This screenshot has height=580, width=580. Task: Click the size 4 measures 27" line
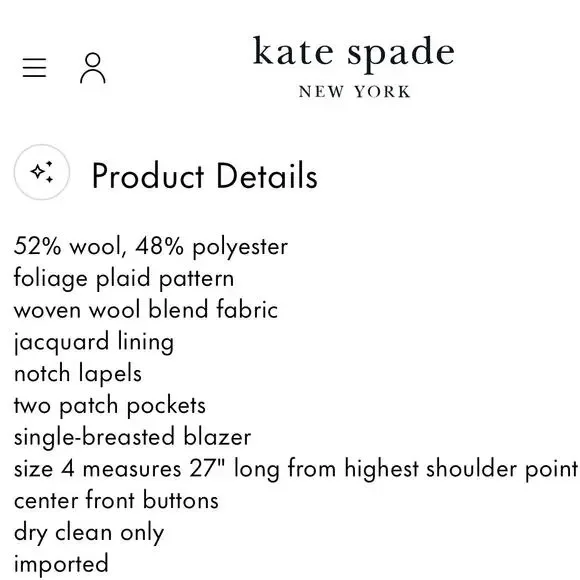click(296, 469)
